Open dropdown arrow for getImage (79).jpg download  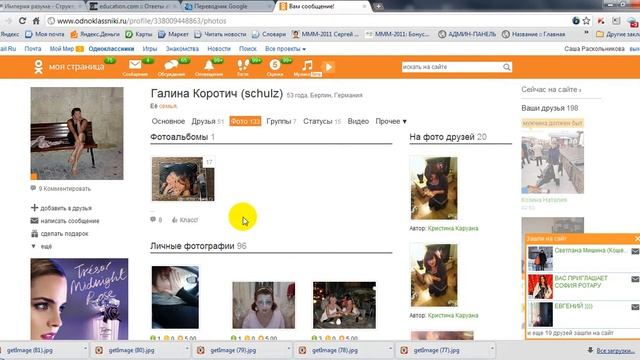(289, 349)
